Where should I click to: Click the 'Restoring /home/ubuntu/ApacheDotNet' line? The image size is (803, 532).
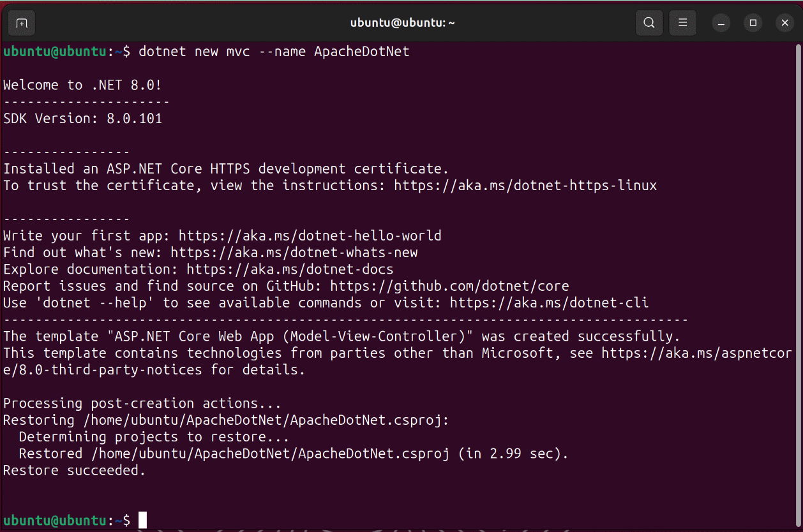[226, 420]
